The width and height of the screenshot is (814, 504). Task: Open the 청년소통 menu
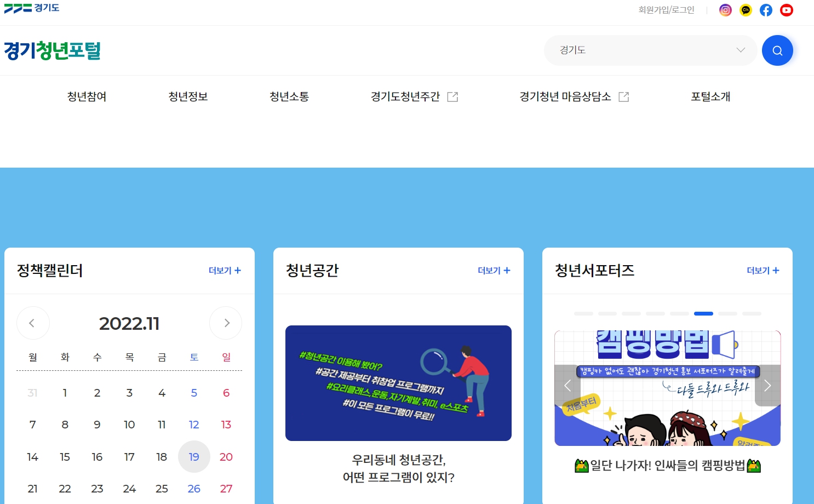[289, 96]
